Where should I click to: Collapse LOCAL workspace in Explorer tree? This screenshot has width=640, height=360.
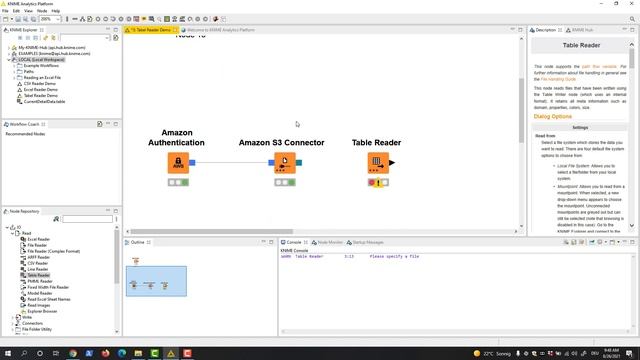9,60
